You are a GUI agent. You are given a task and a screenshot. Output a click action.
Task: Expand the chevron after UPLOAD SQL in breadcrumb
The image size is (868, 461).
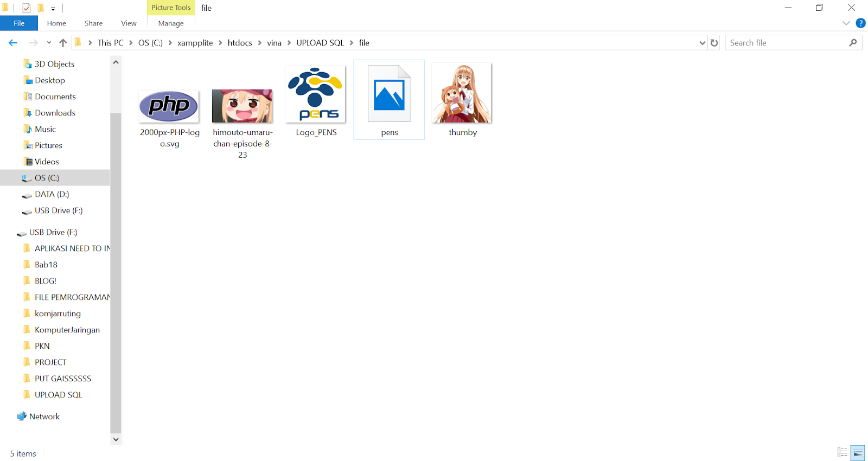pyautogui.click(x=352, y=43)
